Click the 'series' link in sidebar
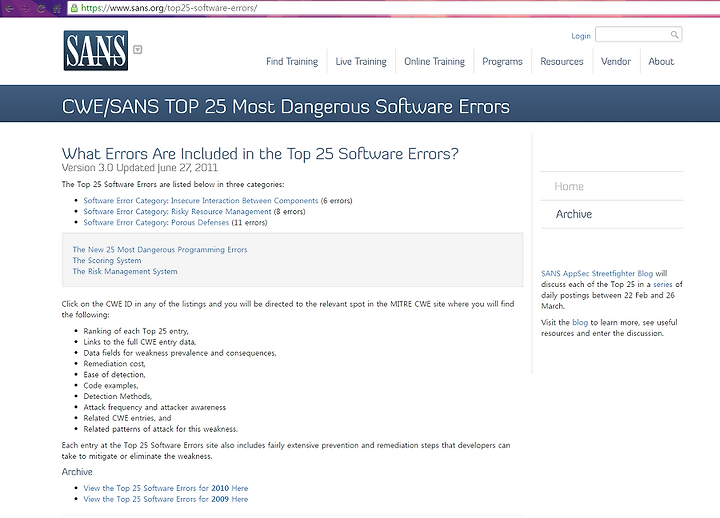Image resolution: width=720 pixels, height=518 pixels. pyautogui.click(x=663, y=284)
